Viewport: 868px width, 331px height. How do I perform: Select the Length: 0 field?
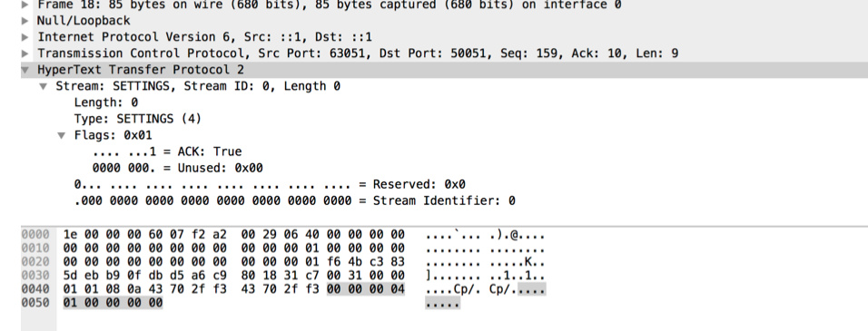tap(106, 102)
